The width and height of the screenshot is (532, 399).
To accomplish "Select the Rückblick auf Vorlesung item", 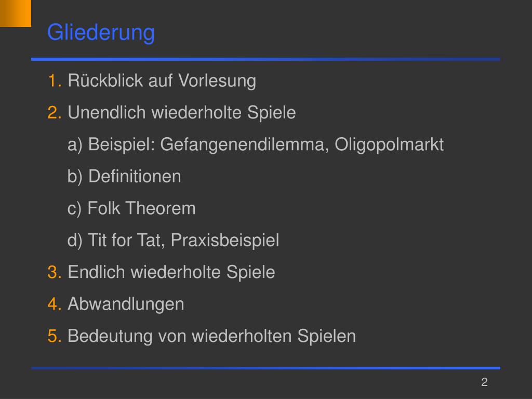I will pyautogui.click(x=162, y=81).
